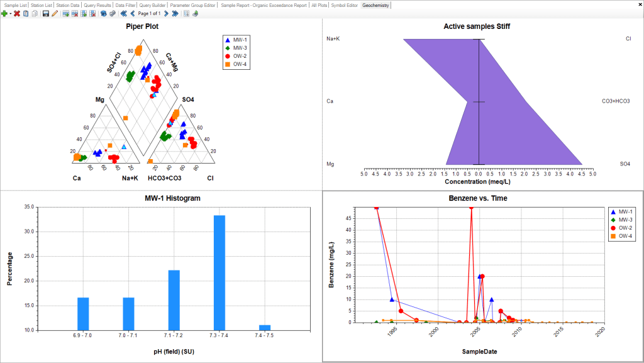Screen dimensions: 644x363
Task: Open the Symbol Editor tab
Action: 345,5
